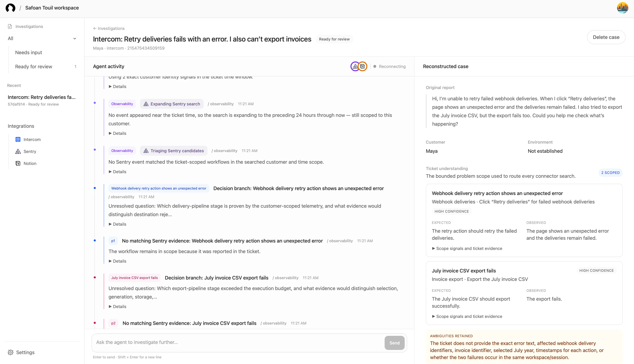Click the Ready for review status badge
The height and width of the screenshot is (364, 634).
coord(334,39)
